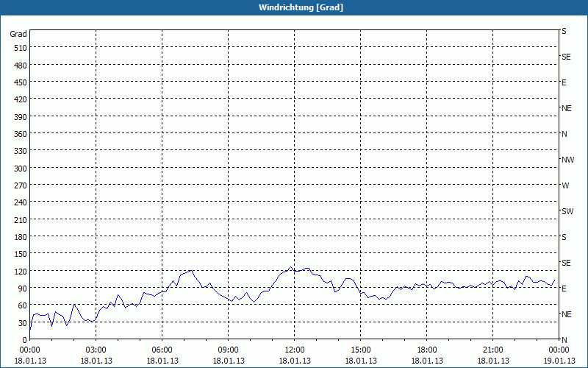The height and width of the screenshot is (368, 588).
Task: Select the 90 y-axis value
Action: click(x=23, y=289)
